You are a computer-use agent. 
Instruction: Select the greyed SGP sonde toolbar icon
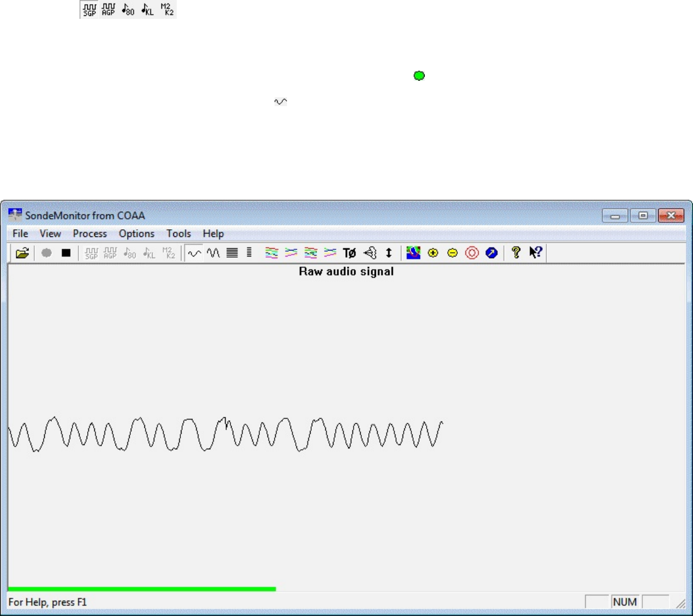pos(91,253)
